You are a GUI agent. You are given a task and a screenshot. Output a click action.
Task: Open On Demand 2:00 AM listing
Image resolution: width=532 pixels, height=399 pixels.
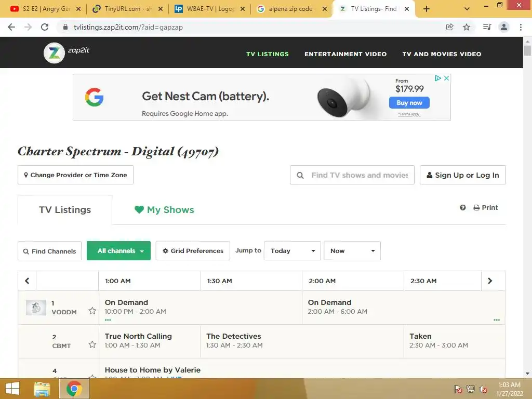[x=403, y=307]
